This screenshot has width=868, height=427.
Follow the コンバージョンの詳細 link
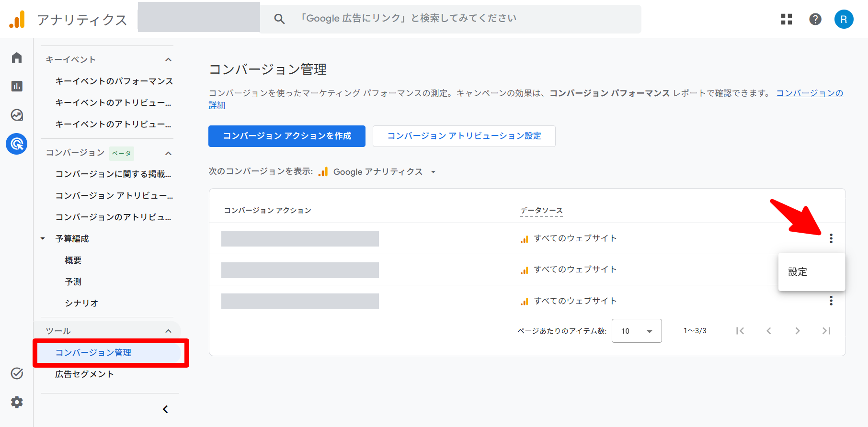[809, 93]
